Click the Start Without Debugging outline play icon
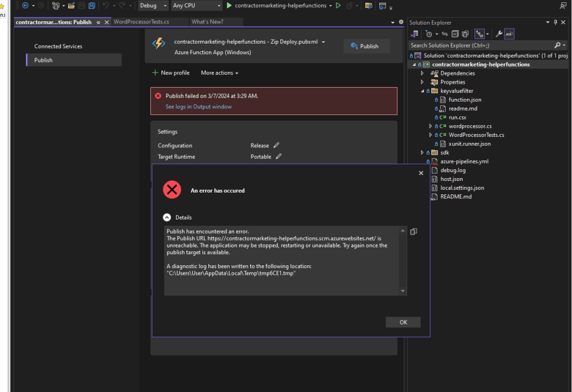Viewport: 572px width, 392px height. (339, 6)
